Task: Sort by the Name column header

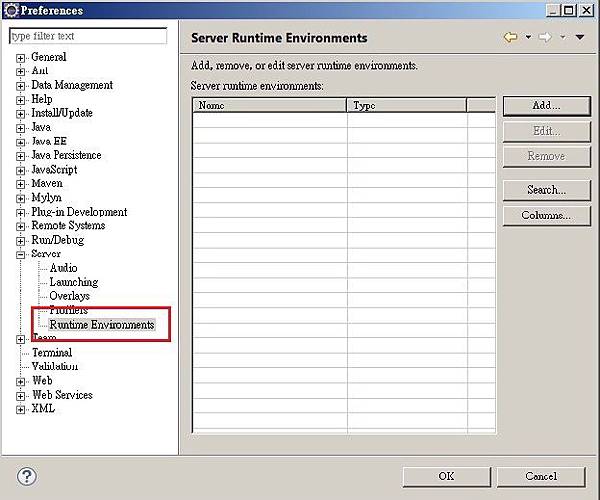Action: [x=270, y=105]
